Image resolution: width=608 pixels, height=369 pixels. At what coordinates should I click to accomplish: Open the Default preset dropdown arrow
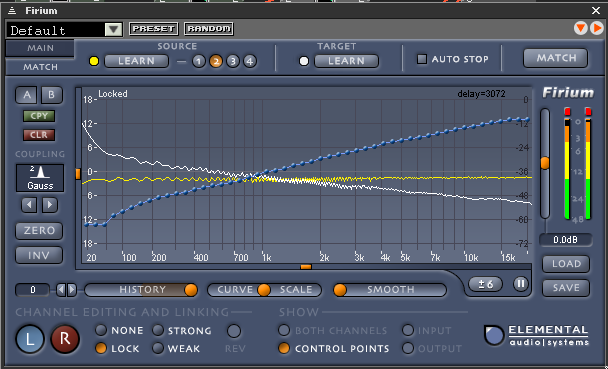pyautogui.click(x=114, y=29)
